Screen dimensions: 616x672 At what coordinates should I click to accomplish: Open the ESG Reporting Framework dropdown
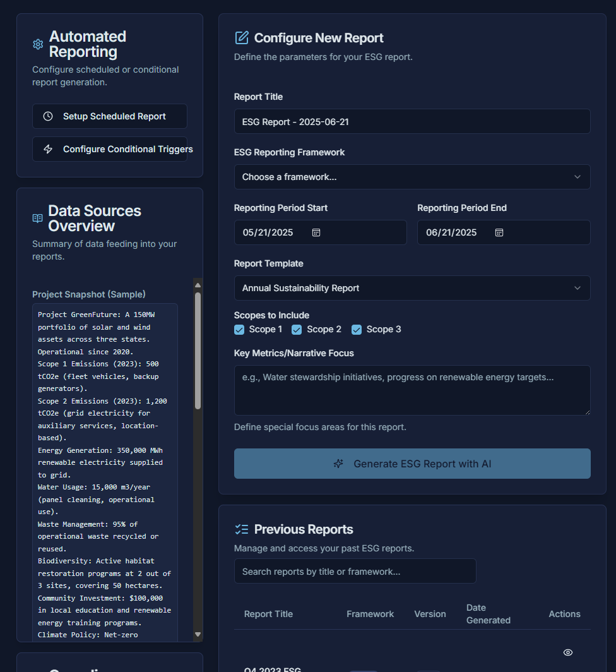coord(412,177)
